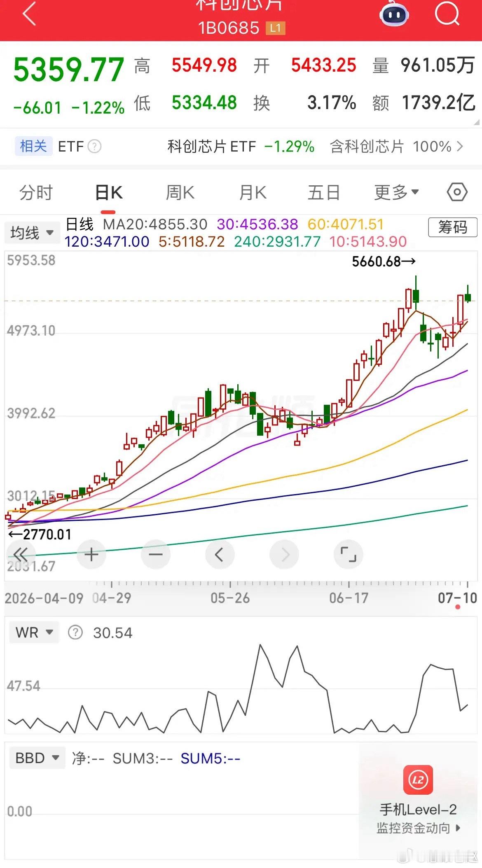Tap the low price 5334.48
This screenshot has width=482, height=868.
pos(204,103)
